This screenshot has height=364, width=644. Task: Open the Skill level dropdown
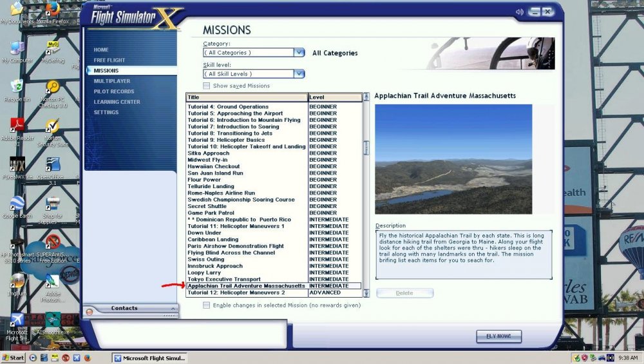pyautogui.click(x=299, y=74)
